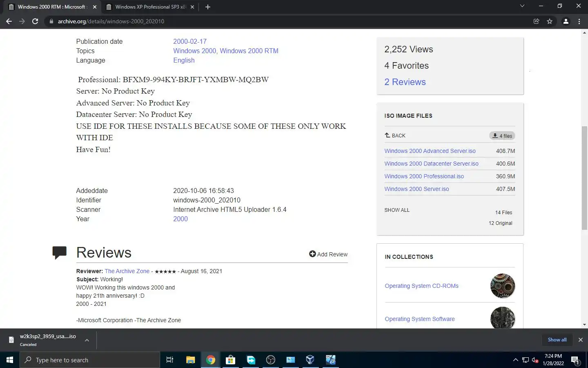Click the 4 Favorites text
Image resolution: width=588 pixels, height=368 pixels.
click(x=406, y=65)
